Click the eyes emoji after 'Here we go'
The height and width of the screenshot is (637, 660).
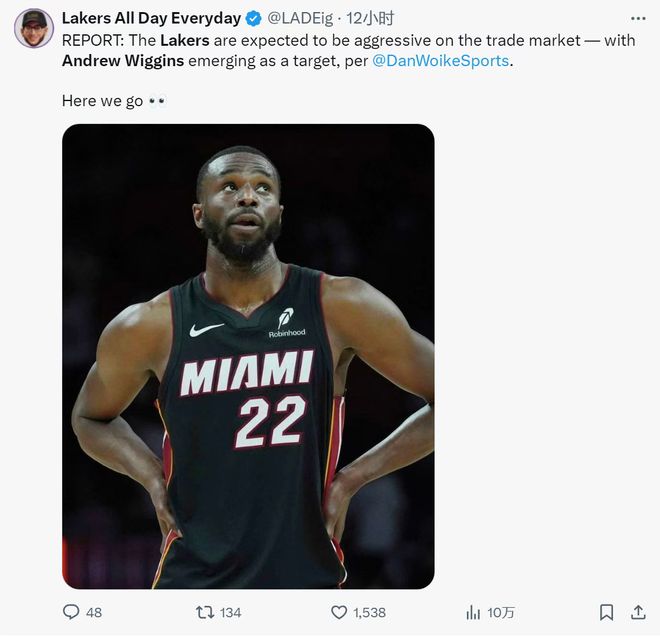pyautogui.click(x=157, y=102)
